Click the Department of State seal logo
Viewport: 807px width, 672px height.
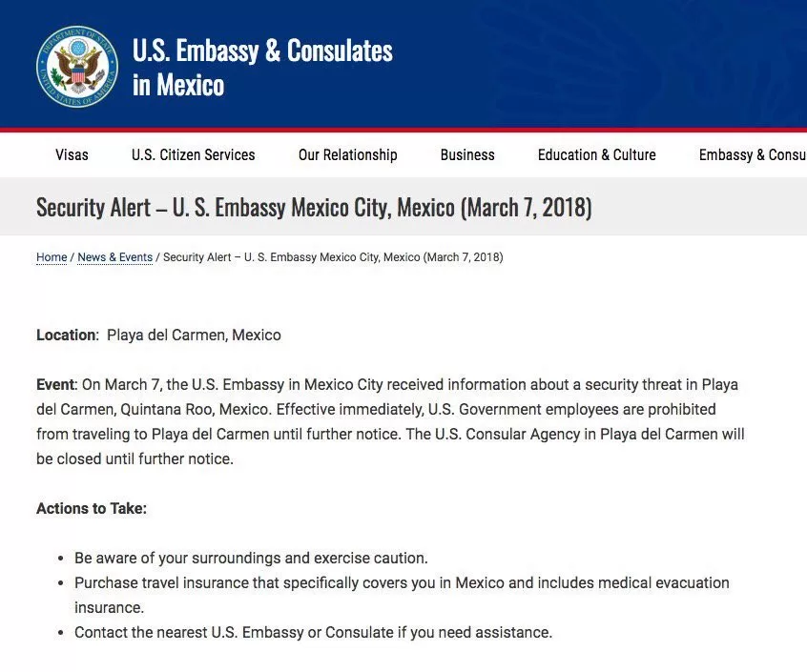(77, 67)
